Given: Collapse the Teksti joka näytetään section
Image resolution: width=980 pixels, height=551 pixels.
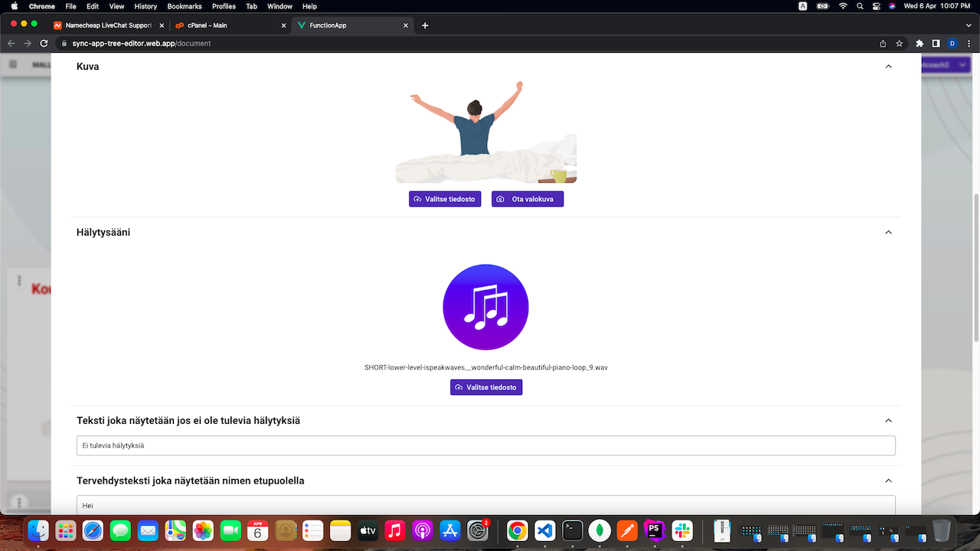Looking at the screenshot, I should [888, 421].
